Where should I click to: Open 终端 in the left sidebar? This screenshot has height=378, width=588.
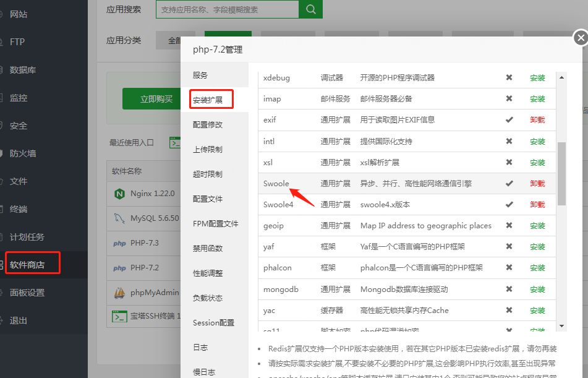[x=19, y=209]
